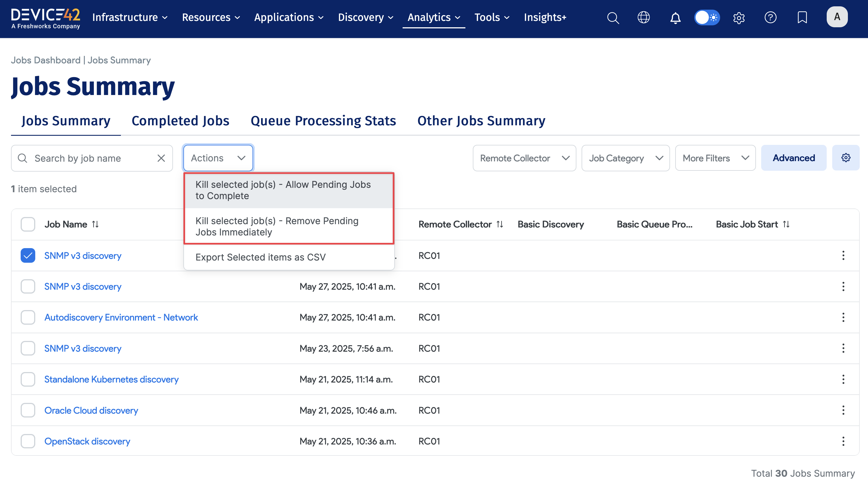Switch to Other Jobs Summary tab

click(x=481, y=121)
